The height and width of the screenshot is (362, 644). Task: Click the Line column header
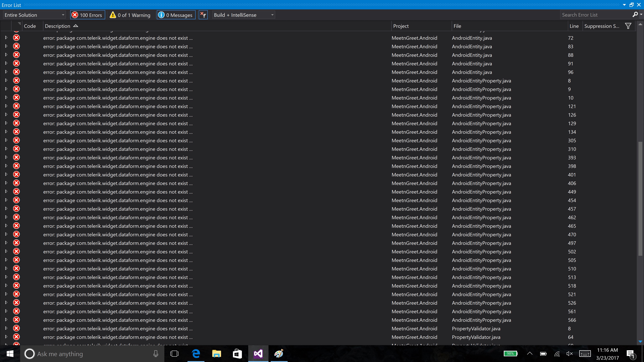click(574, 26)
